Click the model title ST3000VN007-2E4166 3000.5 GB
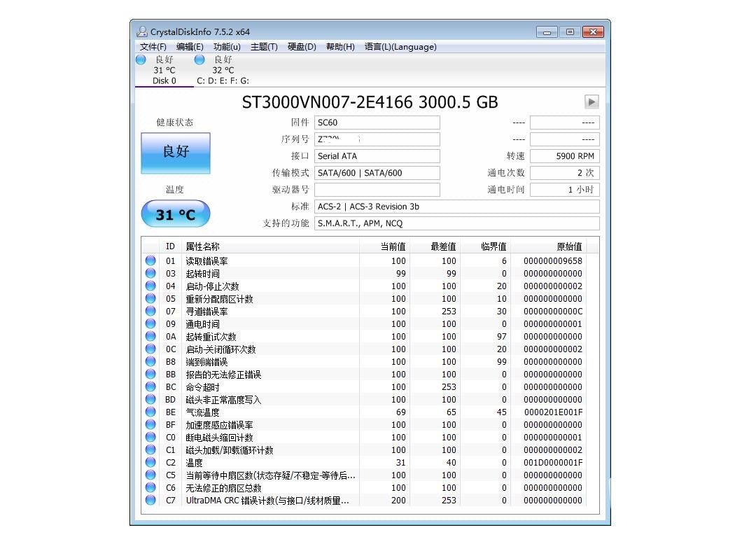 [370, 102]
